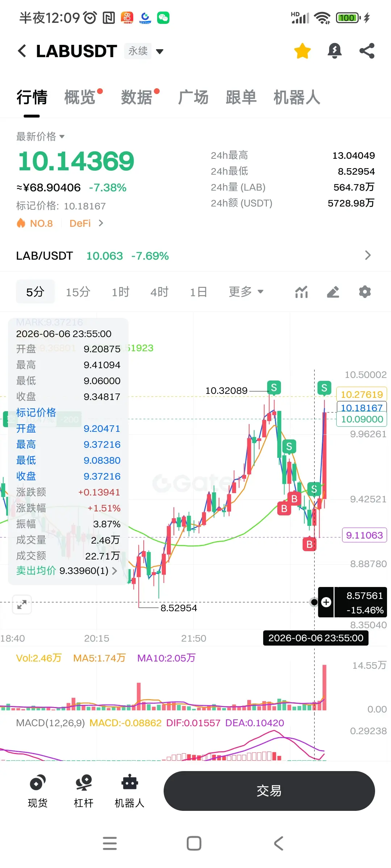391x868 pixels.
Task: Tap the 10.09000 green price label
Action: coord(362,419)
